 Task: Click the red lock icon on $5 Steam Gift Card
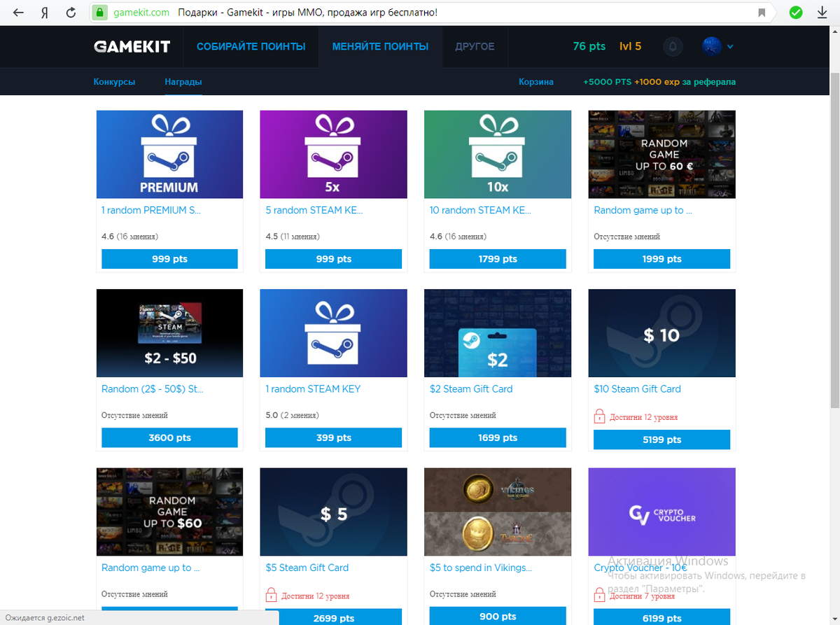coord(271,596)
